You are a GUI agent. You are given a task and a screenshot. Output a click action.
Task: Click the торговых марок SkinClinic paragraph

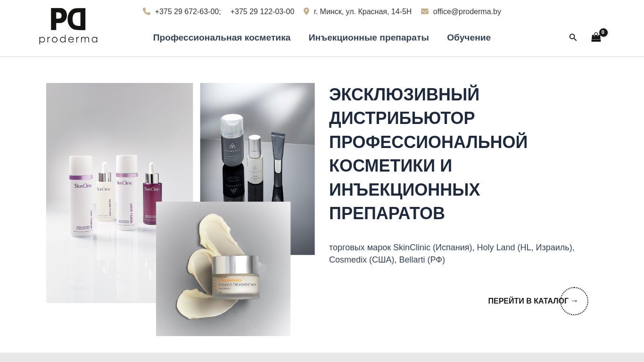(452, 254)
